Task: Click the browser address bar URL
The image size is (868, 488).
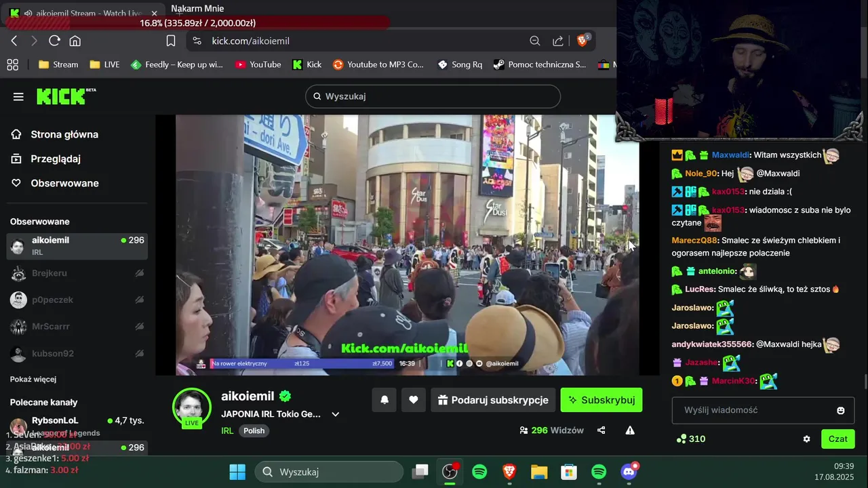Action: coord(250,41)
